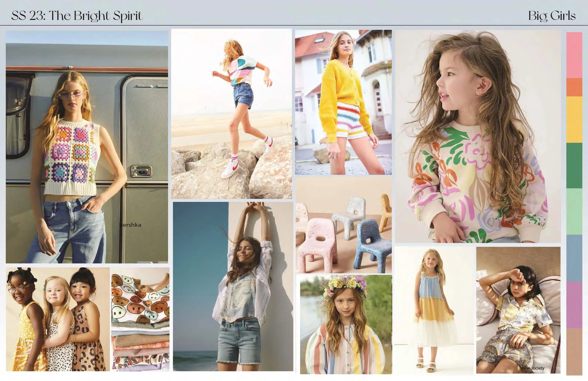Select the yellow cardigan girl photo
The height and width of the screenshot is (381, 588).
[343, 102]
